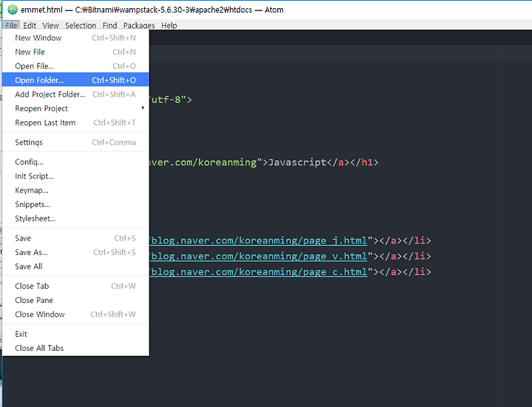Open the Edit menu

click(x=30, y=25)
